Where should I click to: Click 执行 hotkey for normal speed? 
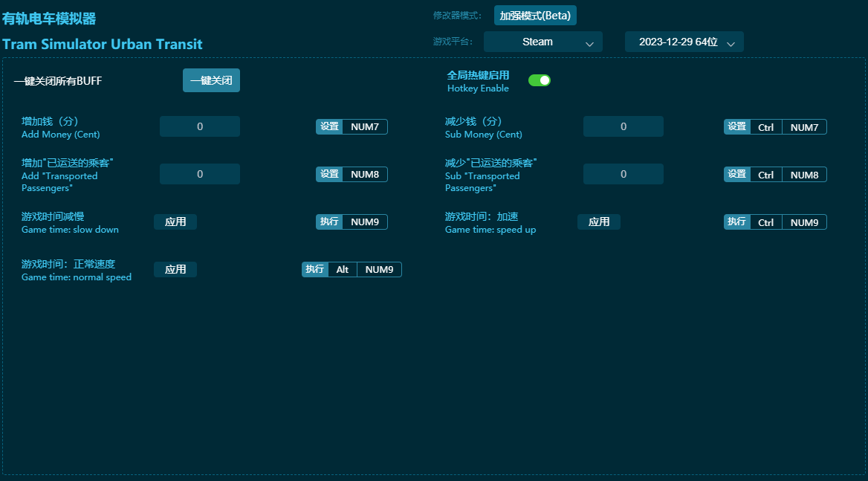pos(315,270)
